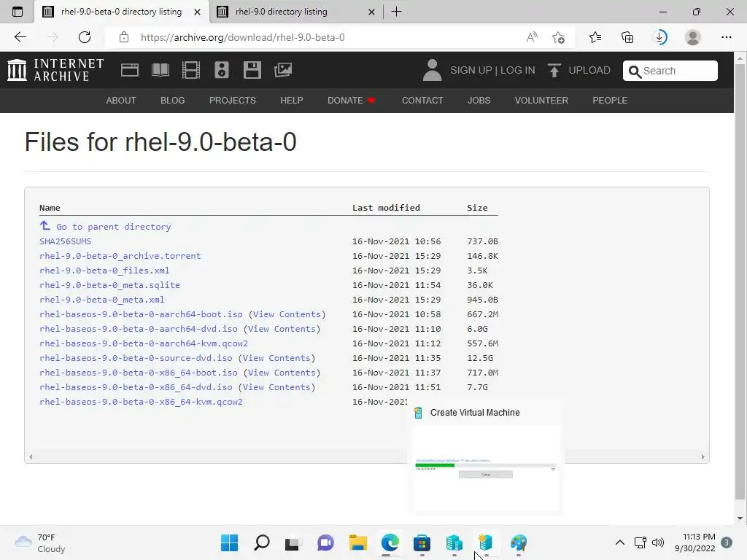This screenshot has width=747, height=560.
Task: Click the browser profile icon
Action: (x=693, y=37)
